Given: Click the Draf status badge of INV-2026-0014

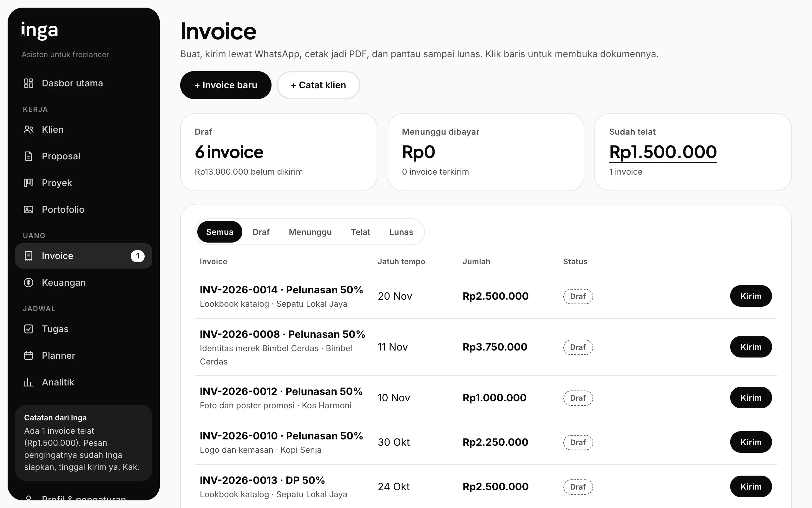Looking at the screenshot, I should pos(578,296).
